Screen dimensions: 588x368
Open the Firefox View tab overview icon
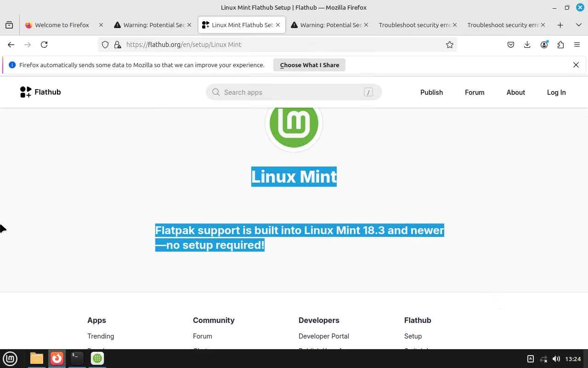pos(9,25)
